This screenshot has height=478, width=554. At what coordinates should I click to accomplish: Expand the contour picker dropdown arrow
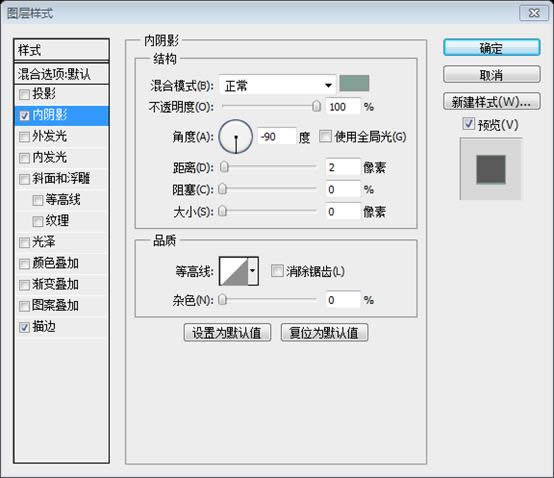coord(253,271)
